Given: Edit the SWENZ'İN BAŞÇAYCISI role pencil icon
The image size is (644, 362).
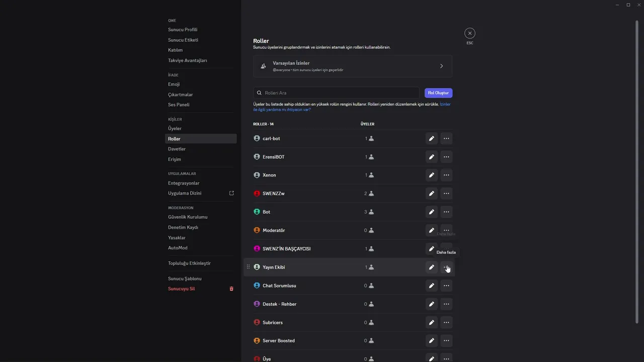Looking at the screenshot, I should point(431,249).
